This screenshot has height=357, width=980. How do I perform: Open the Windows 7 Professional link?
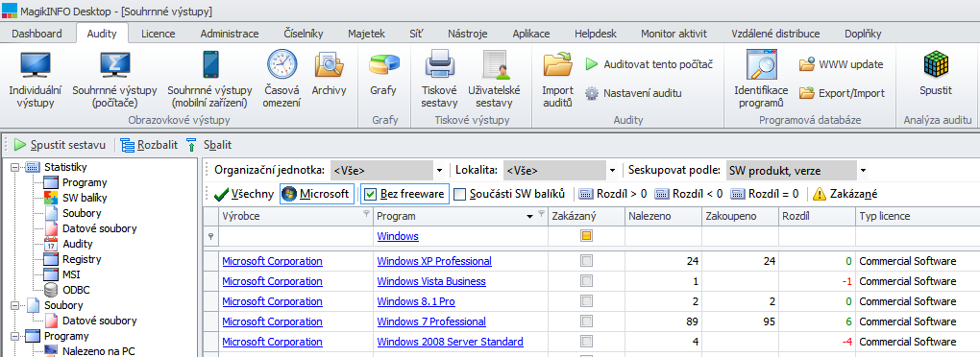pyautogui.click(x=431, y=322)
